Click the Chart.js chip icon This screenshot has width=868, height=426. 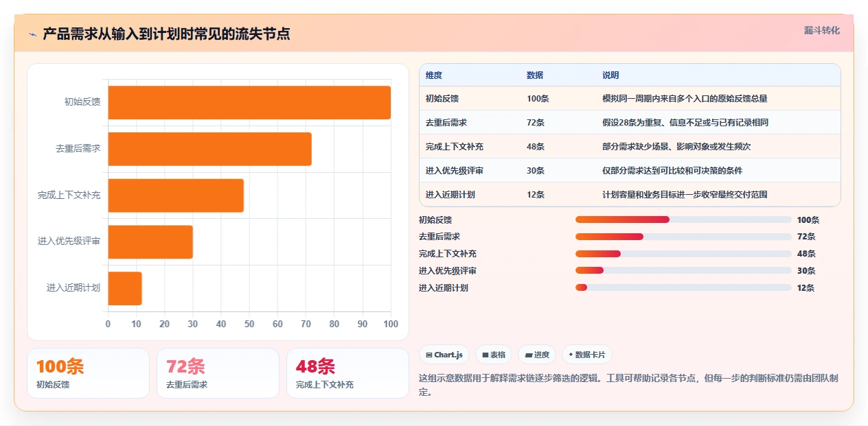[429, 355]
